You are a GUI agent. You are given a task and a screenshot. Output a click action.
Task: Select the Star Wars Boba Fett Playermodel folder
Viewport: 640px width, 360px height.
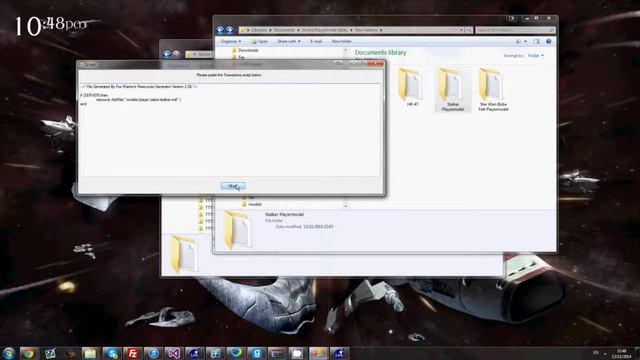[x=493, y=89]
